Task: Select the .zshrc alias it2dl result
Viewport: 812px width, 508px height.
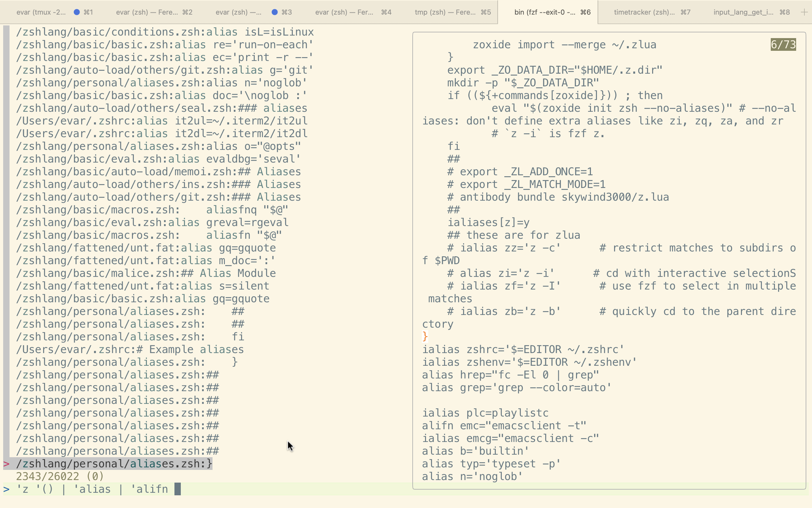Action: pyautogui.click(x=162, y=133)
